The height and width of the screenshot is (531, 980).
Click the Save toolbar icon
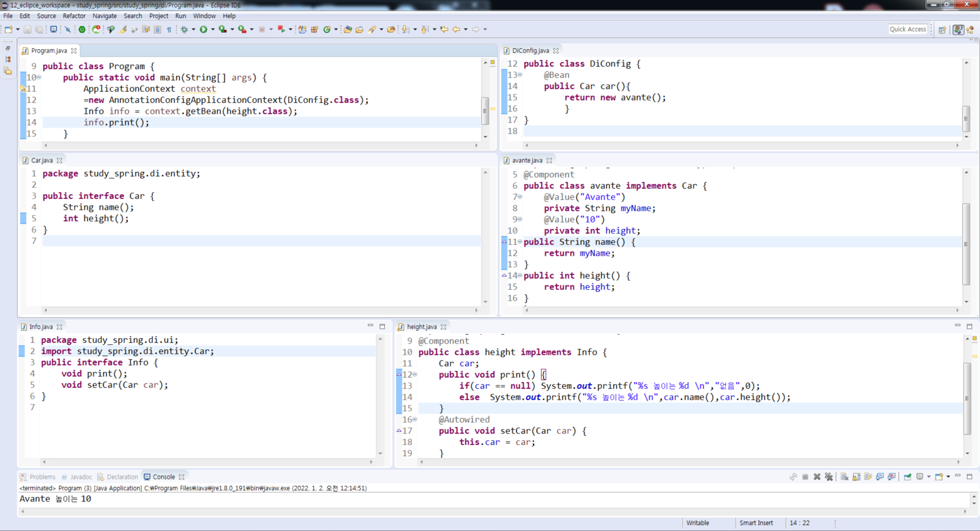(28, 30)
